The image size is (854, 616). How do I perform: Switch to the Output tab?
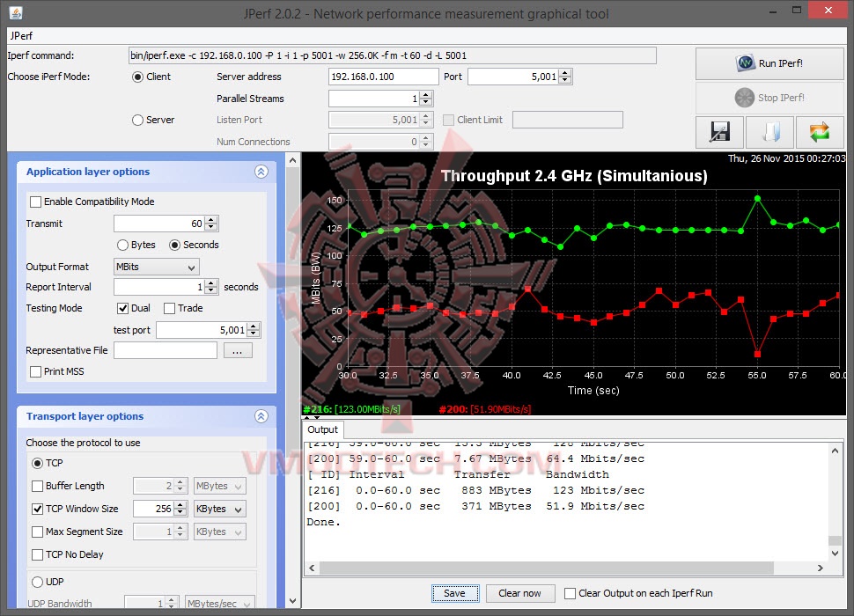322,429
